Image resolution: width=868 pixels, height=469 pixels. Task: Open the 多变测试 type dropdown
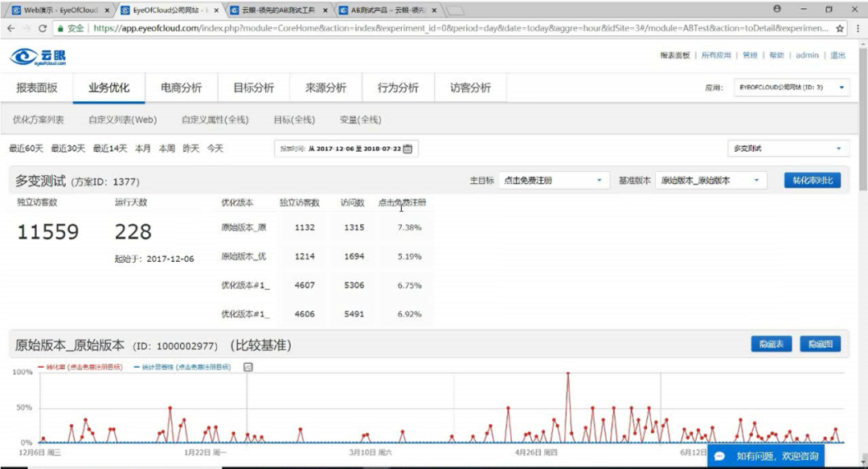(x=788, y=149)
